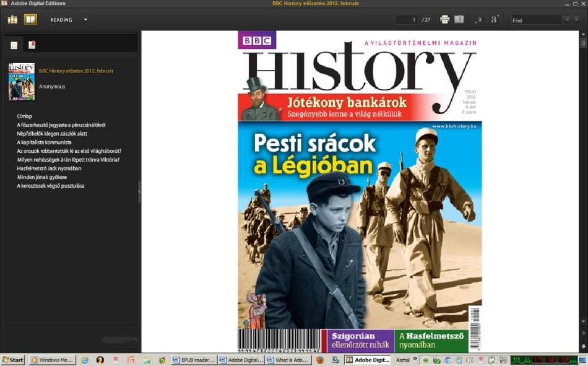588x366 pixels.
Task: Decrease text size with the small 'a' icon
Action: point(479,20)
